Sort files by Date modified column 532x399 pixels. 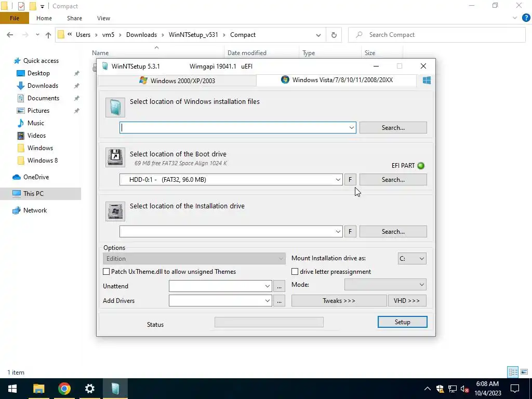247,53
